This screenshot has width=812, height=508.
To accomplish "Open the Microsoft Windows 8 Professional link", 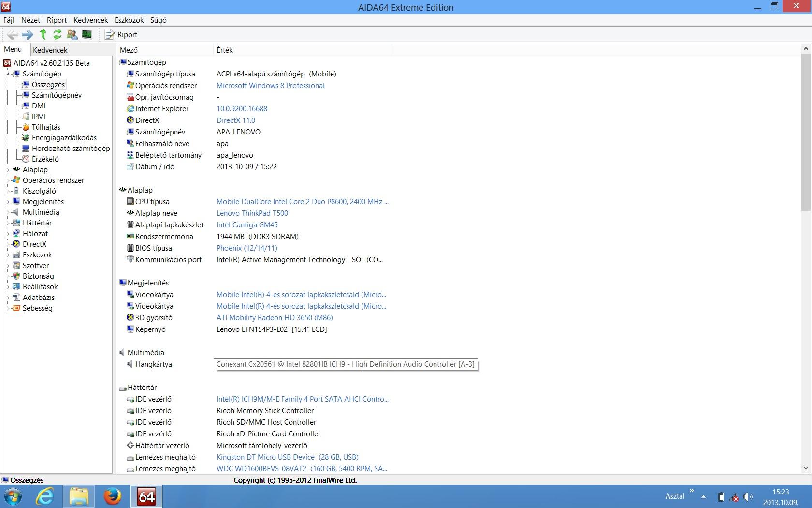I will (x=271, y=86).
